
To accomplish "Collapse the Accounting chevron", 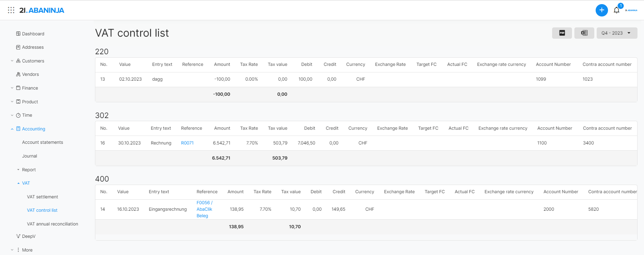I will point(12,129).
